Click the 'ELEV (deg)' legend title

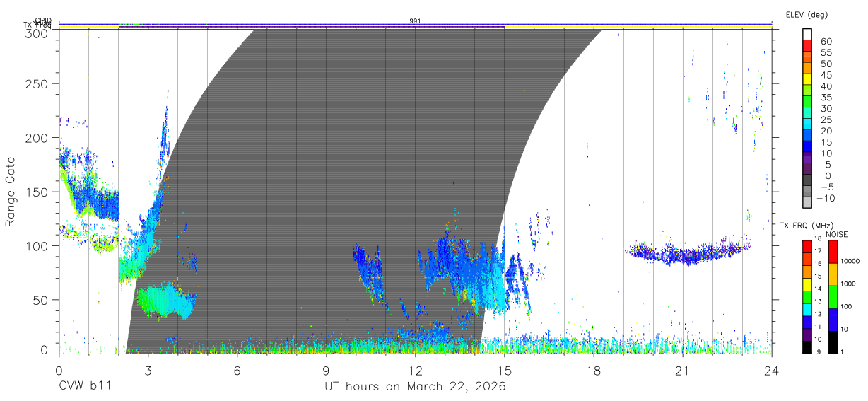point(807,14)
